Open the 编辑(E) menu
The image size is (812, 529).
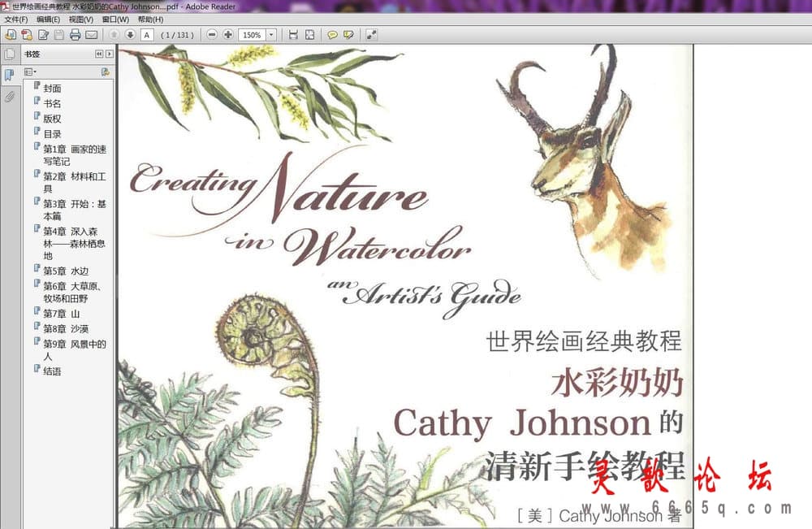pyautogui.click(x=48, y=20)
